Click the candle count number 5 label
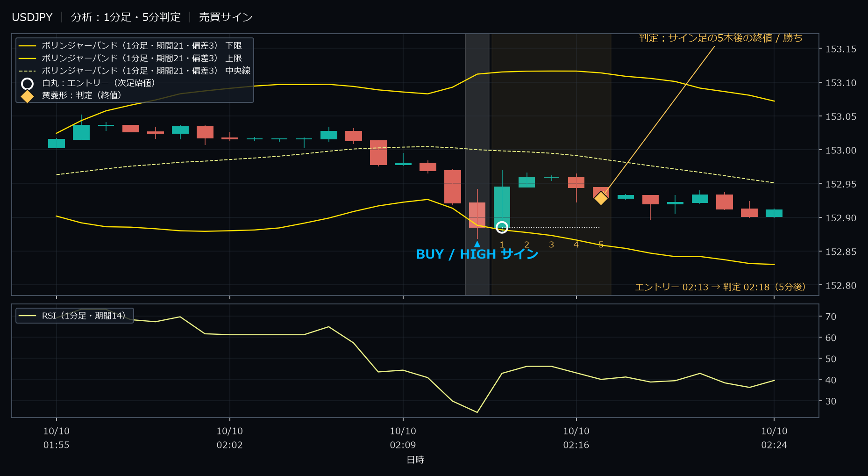 point(601,245)
